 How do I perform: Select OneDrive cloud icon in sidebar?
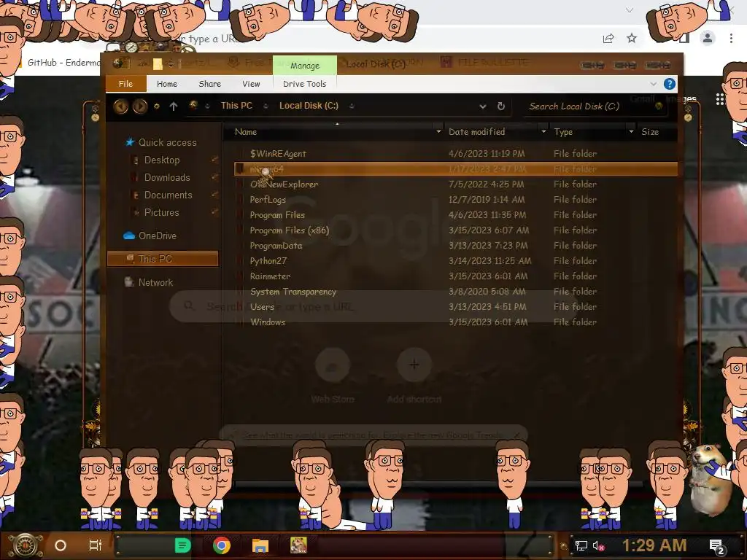[129, 236]
